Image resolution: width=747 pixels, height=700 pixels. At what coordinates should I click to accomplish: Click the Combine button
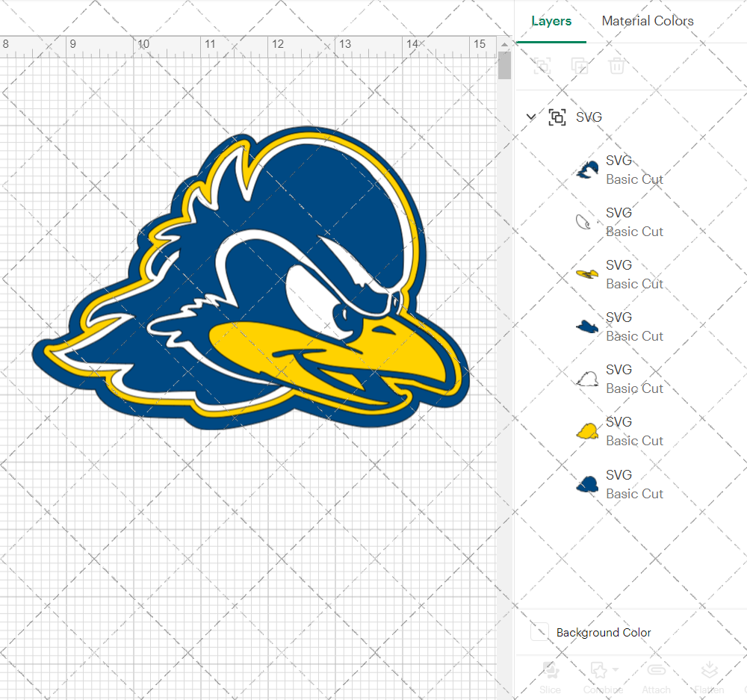click(x=603, y=678)
